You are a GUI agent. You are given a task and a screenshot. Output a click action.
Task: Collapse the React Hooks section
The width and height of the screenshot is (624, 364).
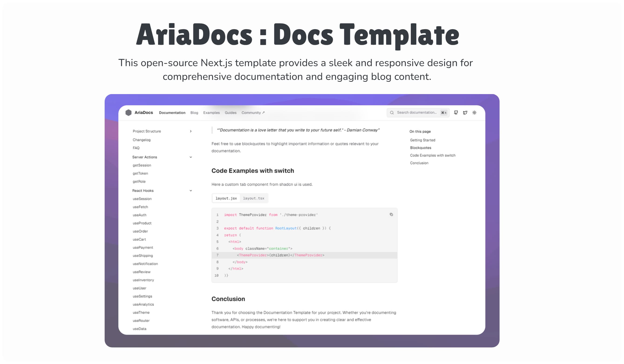pyautogui.click(x=191, y=191)
